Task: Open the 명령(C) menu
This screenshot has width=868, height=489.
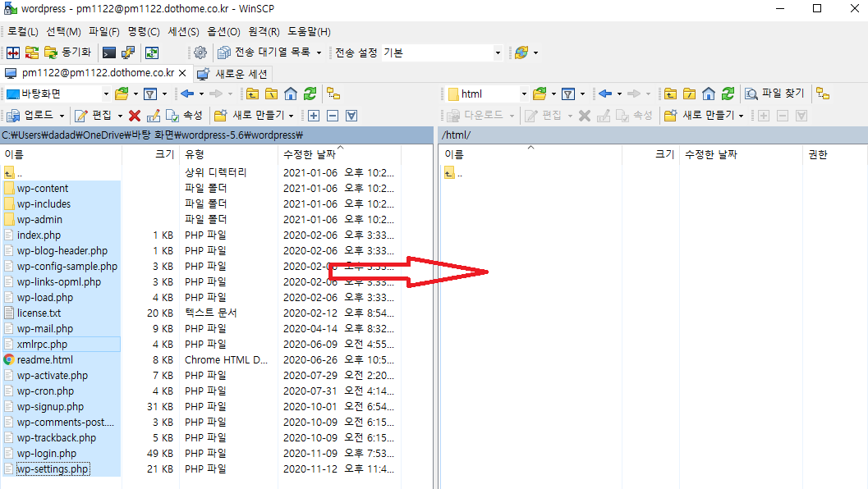Action: point(144,31)
